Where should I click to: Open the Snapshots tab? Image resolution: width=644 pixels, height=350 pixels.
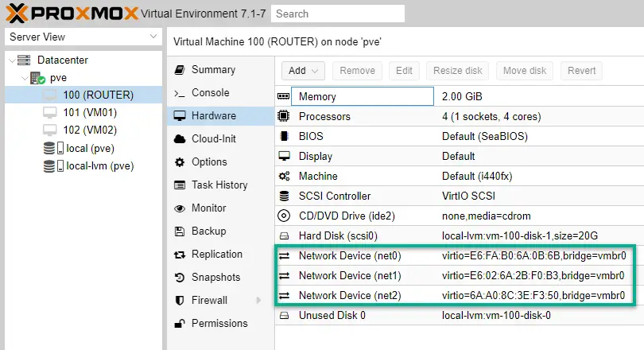tap(220, 277)
